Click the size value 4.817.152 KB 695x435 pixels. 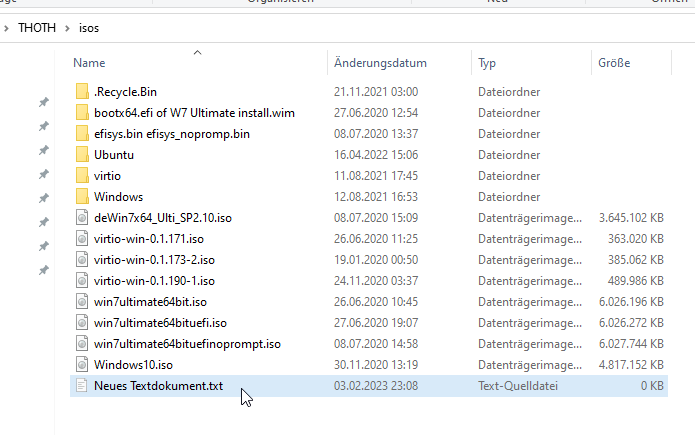pyautogui.click(x=631, y=365)
